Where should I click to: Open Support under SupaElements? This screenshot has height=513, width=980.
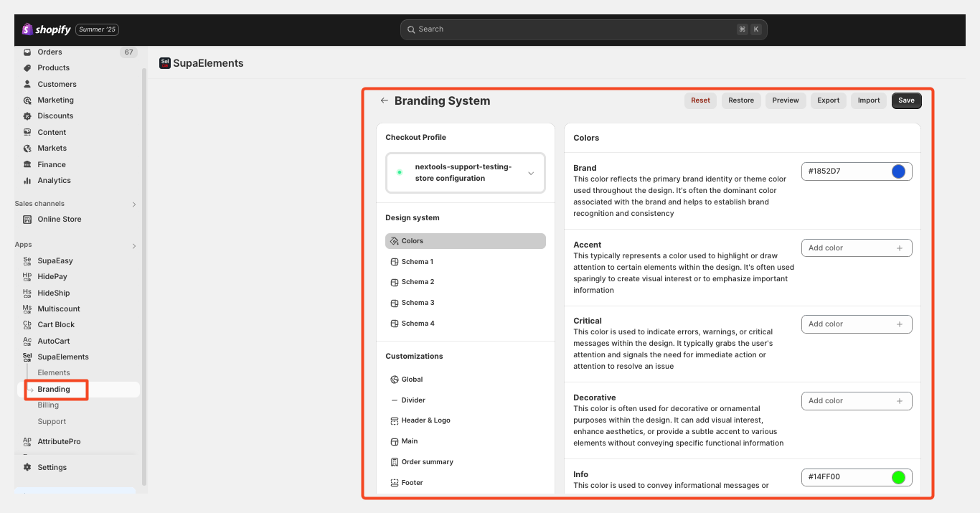(x=52, y=422)
